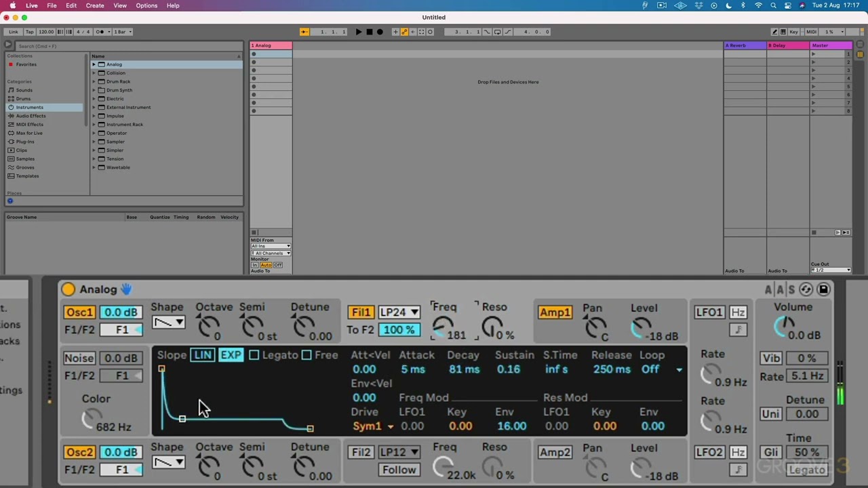
Task: Open the Help menu
Action: (173, 5)
